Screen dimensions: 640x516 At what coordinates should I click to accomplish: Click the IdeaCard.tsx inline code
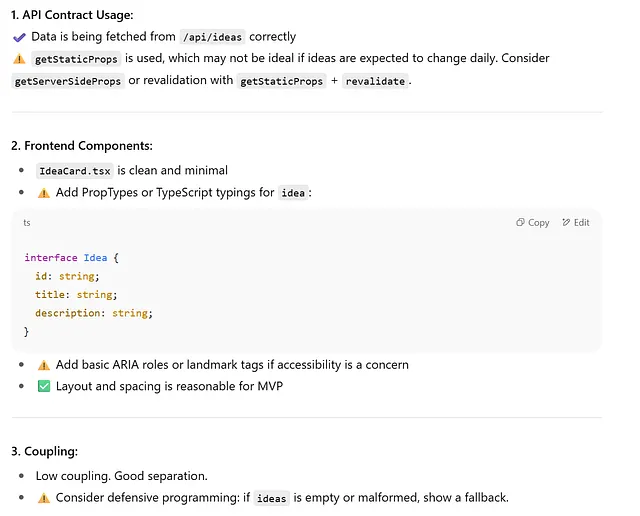tap(75, 171)
